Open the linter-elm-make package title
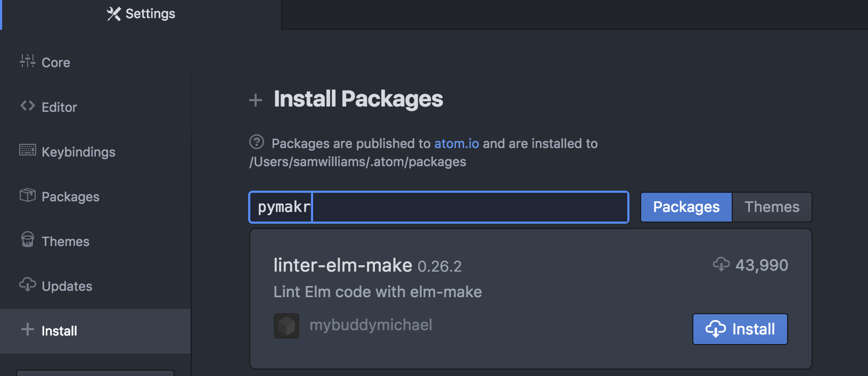This screenshot has width=868, height=376. (x=342, y=265)
